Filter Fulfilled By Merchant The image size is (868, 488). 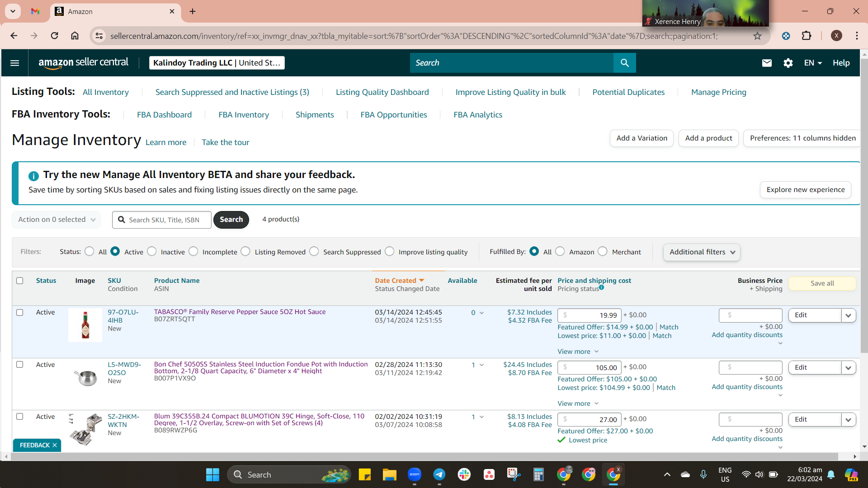603,251
